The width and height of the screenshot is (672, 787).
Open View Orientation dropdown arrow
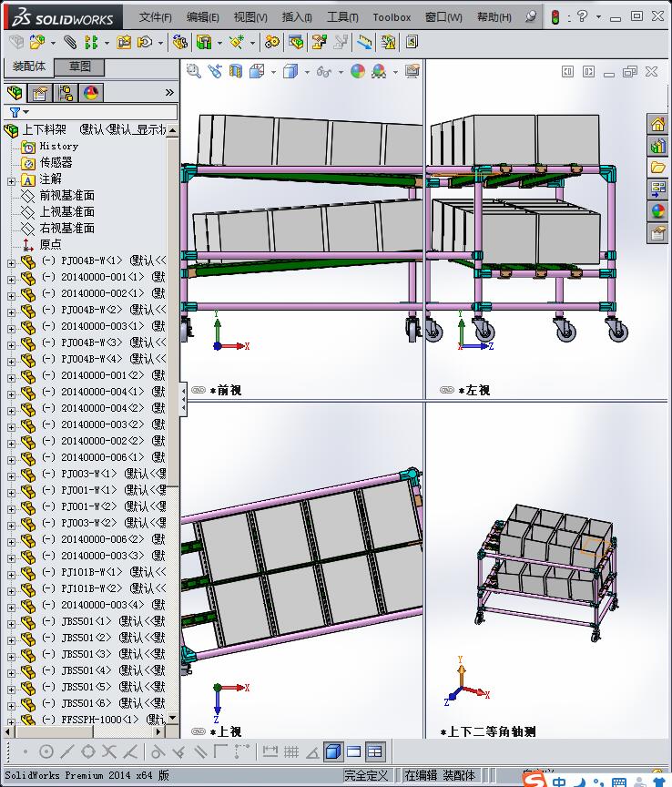273,72
